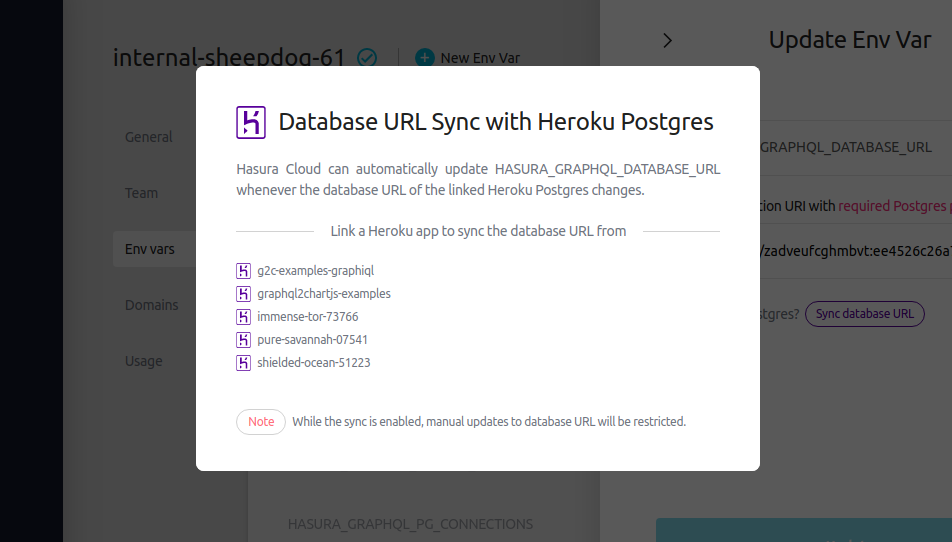Switch to the Team tab
The height and width of the screenshot is (542, 952).
coord(141,193)
